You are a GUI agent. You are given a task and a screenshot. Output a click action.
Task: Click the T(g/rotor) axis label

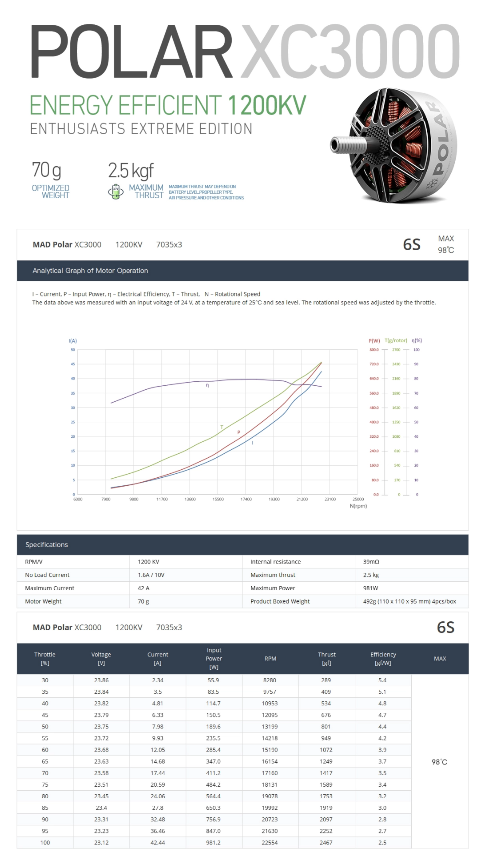[396, 340]
